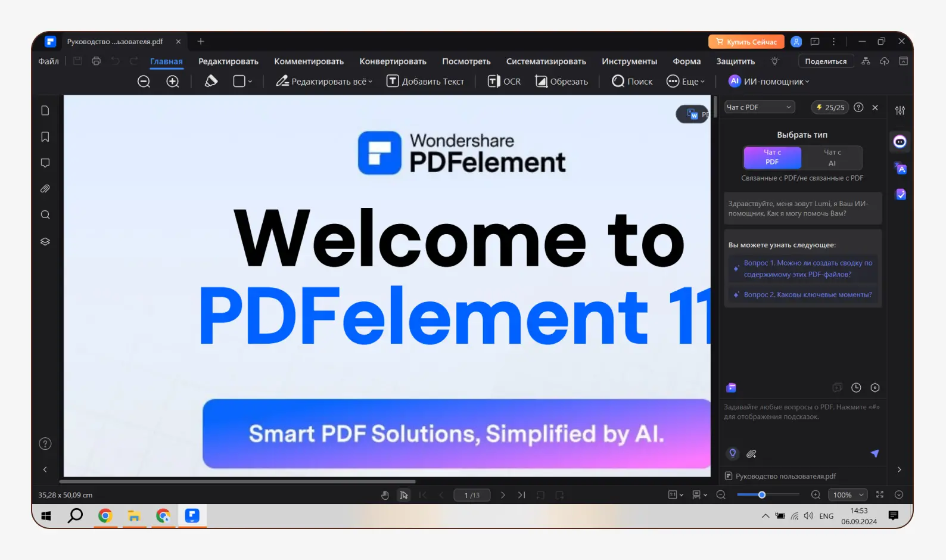Collapse the right sidebar with arrow
This screenshot has width=946, height=560.
click(900, 469)
